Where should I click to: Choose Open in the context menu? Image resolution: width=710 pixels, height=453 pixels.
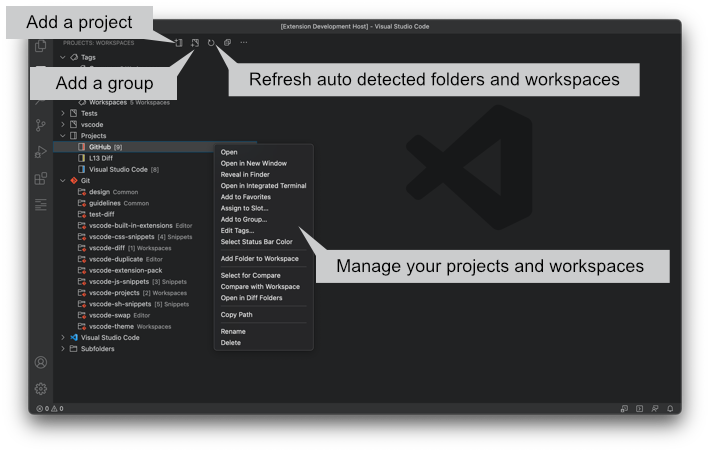click(264, 152)
